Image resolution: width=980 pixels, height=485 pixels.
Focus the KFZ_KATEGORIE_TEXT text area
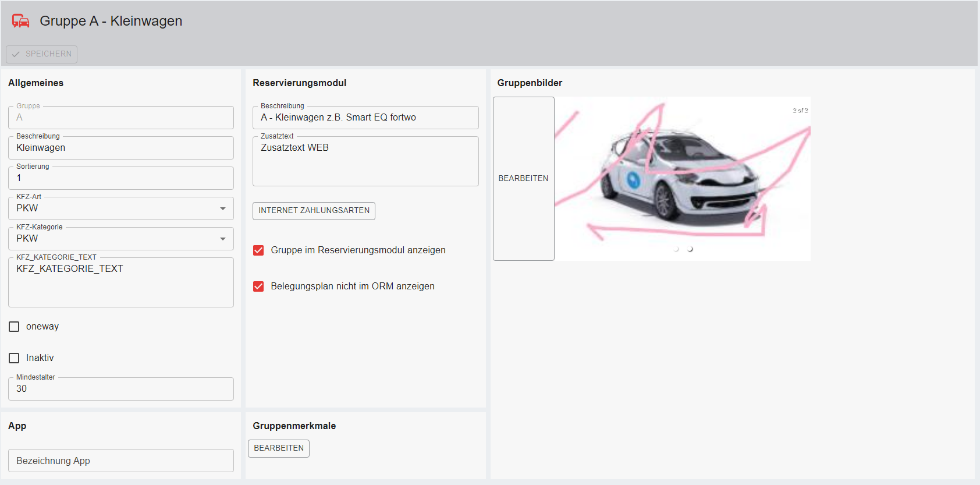120,283
